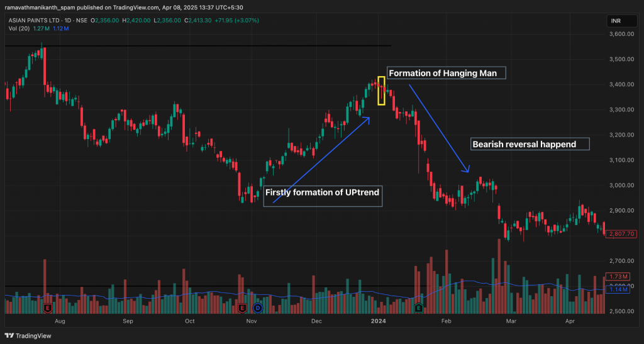Click the high price H2,420.00
The height and width of the screenshot is (344, 644).
pos(136,20)
